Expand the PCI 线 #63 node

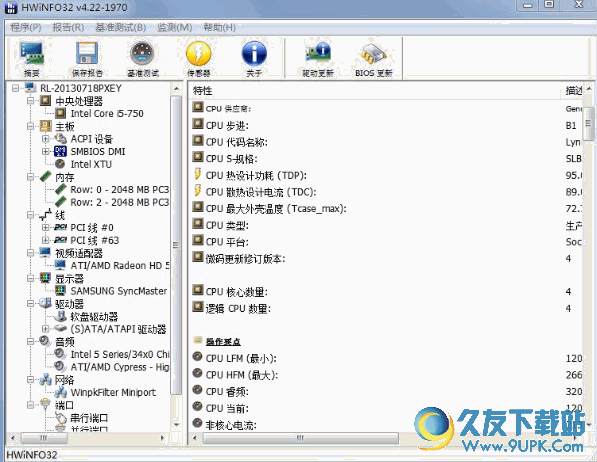[46, 240]
